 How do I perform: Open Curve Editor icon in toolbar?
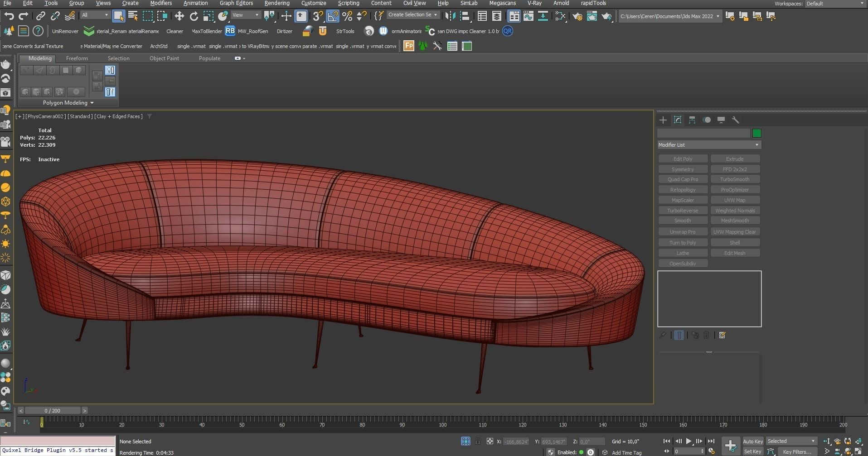[529, 16]
